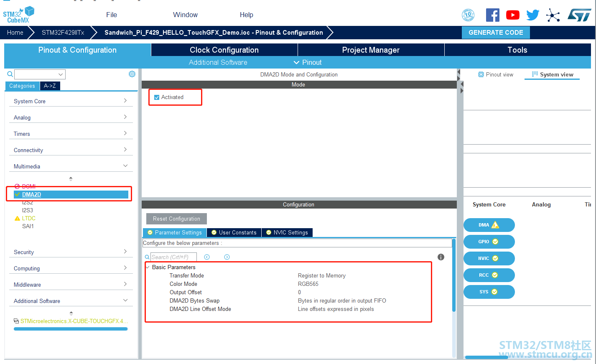Screen dimensions: 596x364
Task: Open the NVIC system core button
Action: (x=489, y=258)
